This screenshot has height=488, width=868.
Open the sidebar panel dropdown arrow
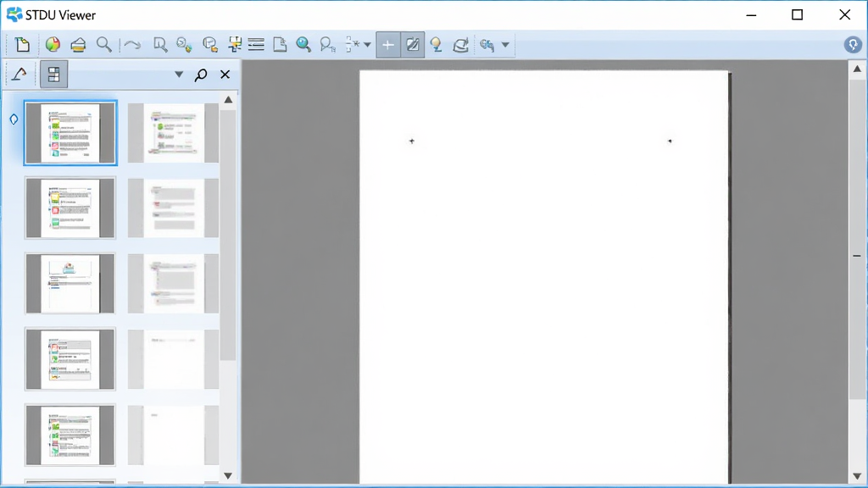click(x=179, y=75)
